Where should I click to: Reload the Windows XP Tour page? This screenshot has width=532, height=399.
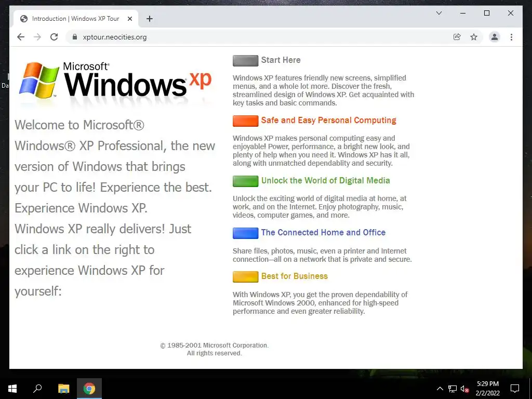coord(54,37)
